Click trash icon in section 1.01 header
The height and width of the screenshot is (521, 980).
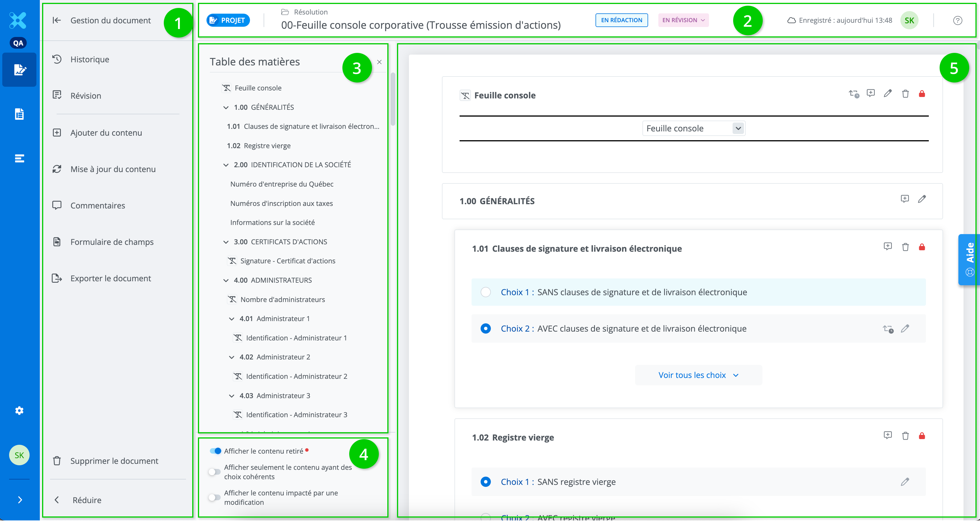pos(905,247)
